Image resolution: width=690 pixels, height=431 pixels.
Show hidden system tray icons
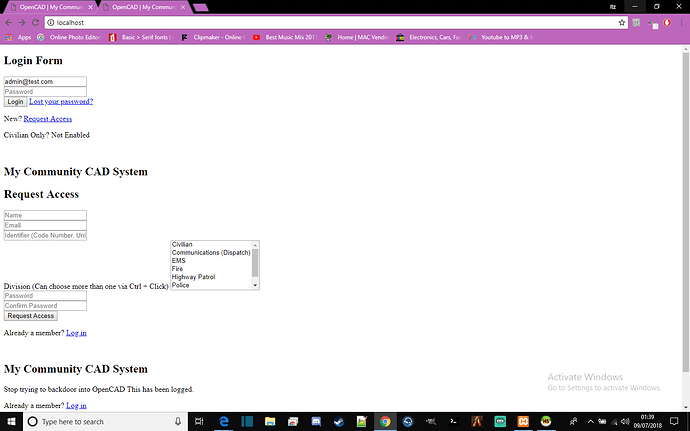click(x=591, y=422)
